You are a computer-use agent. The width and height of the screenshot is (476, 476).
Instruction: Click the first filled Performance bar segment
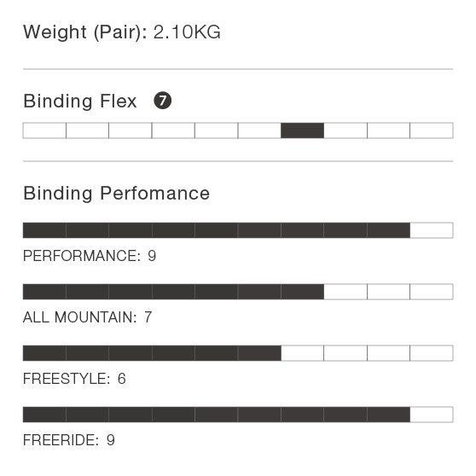tap(44, 230)
